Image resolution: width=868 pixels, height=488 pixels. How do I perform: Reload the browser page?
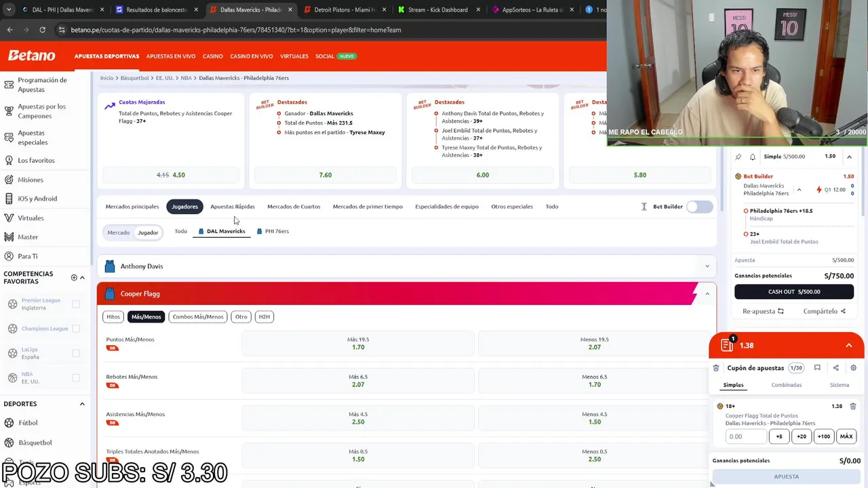coord(42,30)
